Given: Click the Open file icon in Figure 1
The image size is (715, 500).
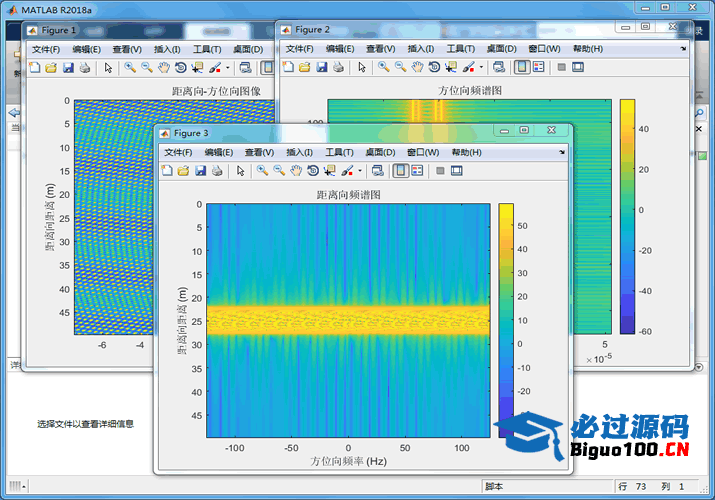Looking at the screenshot, I should pyautogui.click(x=51, y=67).
